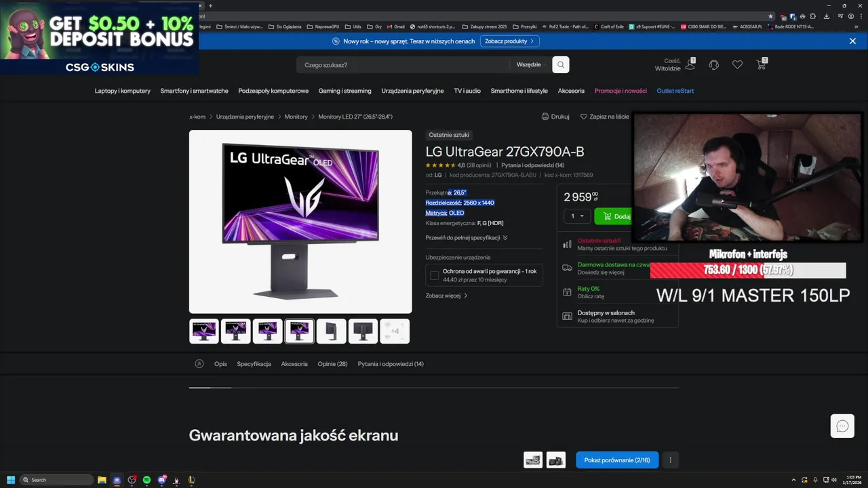
Task: Open File Explorer from the taskbar
Action: click(x=102, y=480)
